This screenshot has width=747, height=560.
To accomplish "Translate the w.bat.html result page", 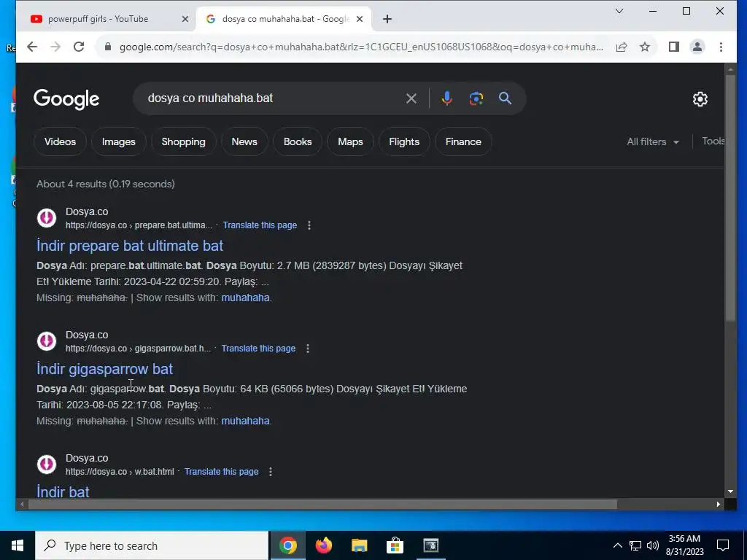I will (222, 472).
